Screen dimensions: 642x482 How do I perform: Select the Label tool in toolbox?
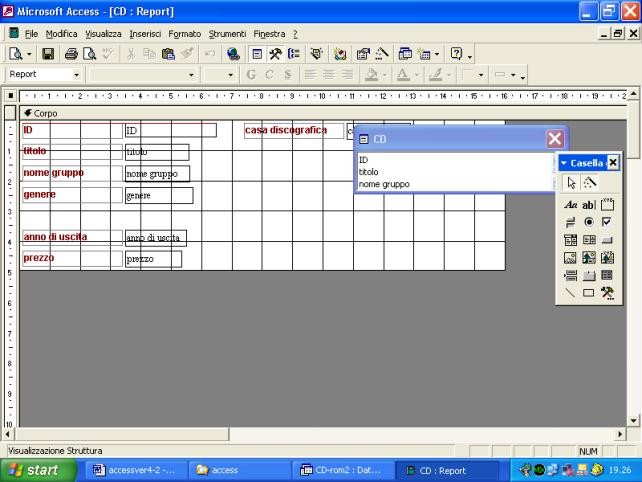click(569, 203)
